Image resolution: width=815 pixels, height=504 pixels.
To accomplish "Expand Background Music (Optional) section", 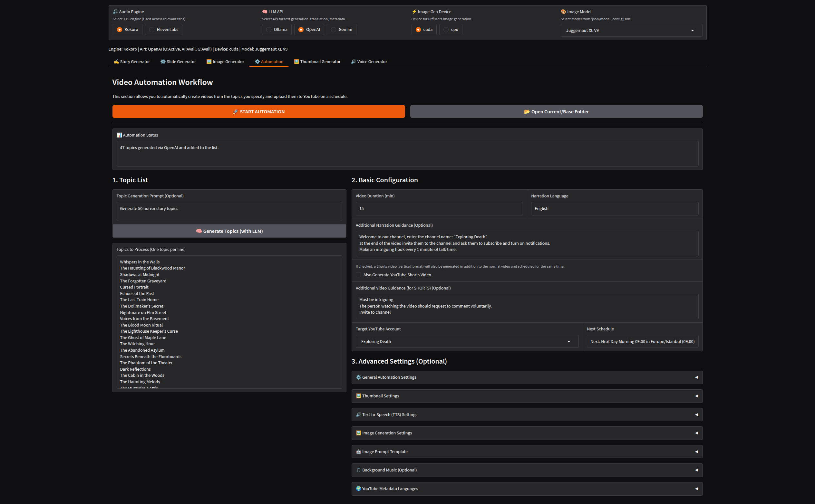I will [527, 470].
